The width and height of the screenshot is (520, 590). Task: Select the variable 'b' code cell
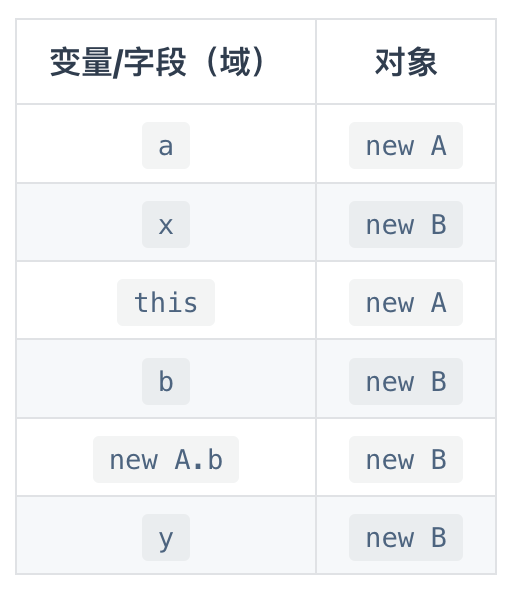pos(166,382)
